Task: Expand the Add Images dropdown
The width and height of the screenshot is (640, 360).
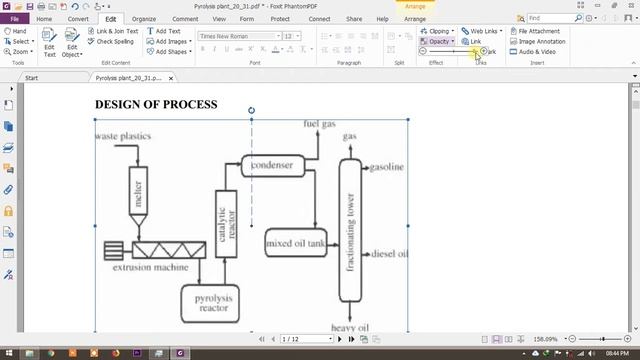Action: click(x=190, y=41)
